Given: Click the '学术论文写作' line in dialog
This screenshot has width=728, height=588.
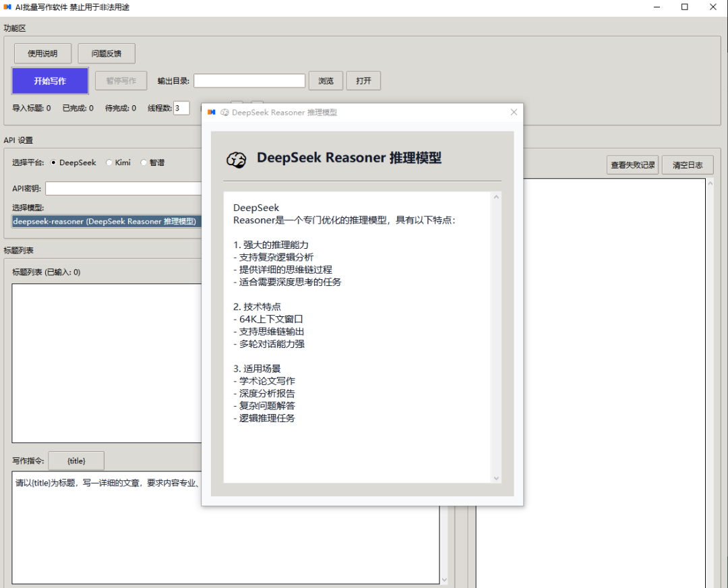Looking at the screenshot, I should click(x=264, y=381).
